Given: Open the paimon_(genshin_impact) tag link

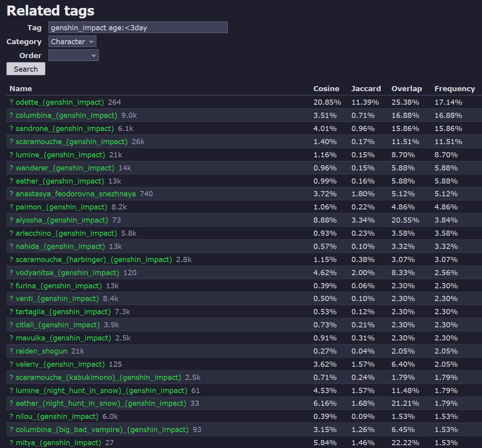Looking at the screenshot, I should (x=62, y=207).
